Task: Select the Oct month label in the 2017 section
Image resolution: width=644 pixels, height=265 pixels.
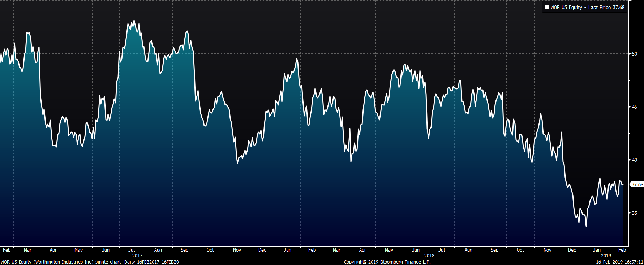Action: [210, 250]
